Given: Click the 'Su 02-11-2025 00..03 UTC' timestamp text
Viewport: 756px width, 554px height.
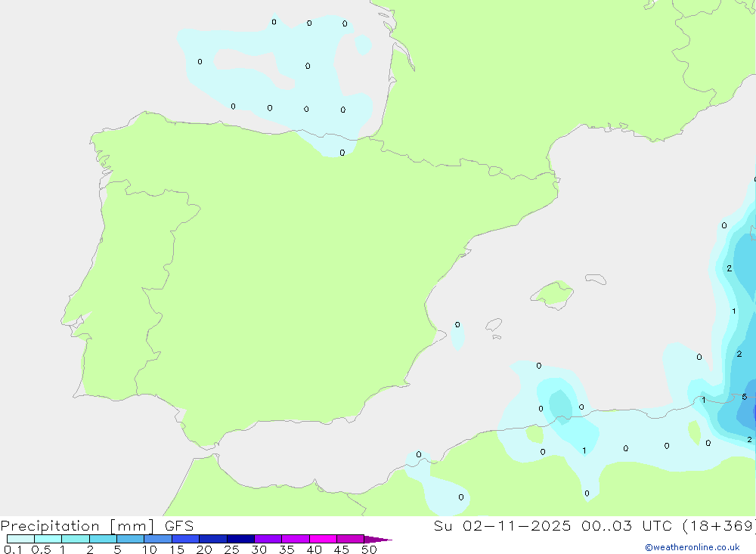Looking at the screenshot, I should click(x=553, y=525).
